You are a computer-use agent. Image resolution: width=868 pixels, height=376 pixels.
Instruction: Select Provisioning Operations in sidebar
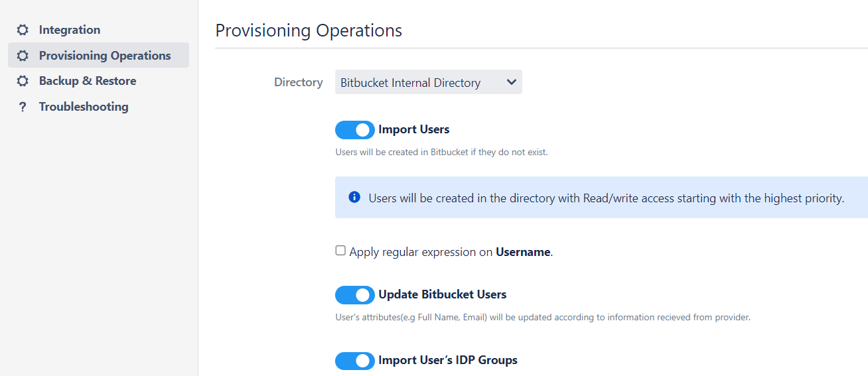(x=98, y=55)
